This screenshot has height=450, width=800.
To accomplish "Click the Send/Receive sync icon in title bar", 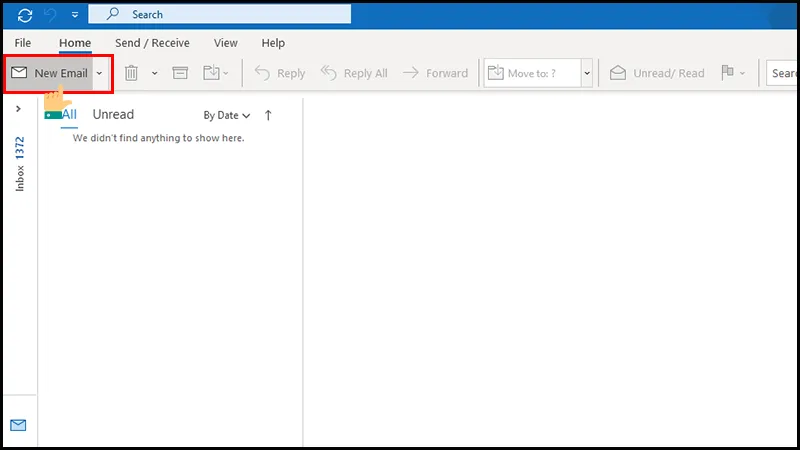I will (x=24, y=14).
